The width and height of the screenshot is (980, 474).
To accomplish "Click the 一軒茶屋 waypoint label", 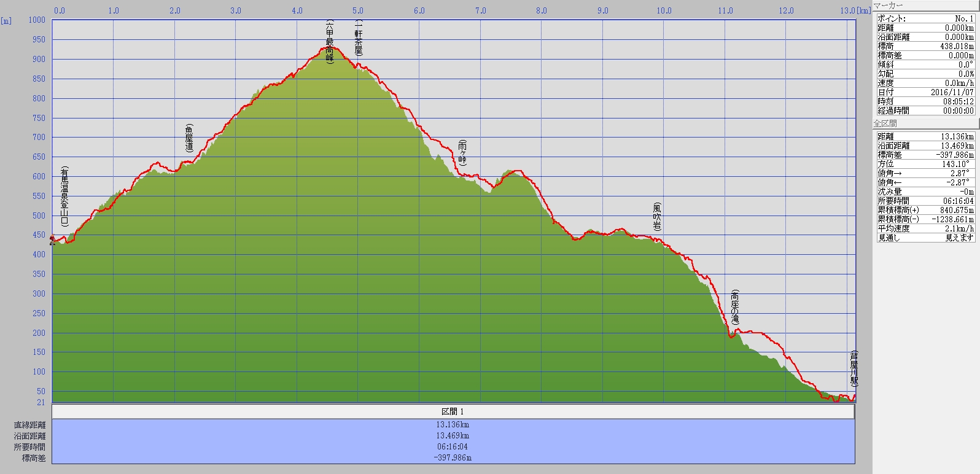I will pos(359,38).
